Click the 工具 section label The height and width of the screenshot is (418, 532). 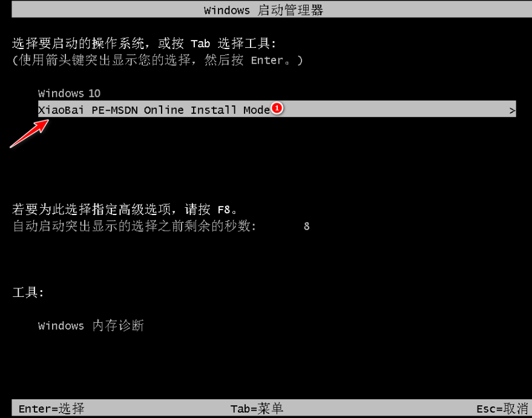(28, 292)
